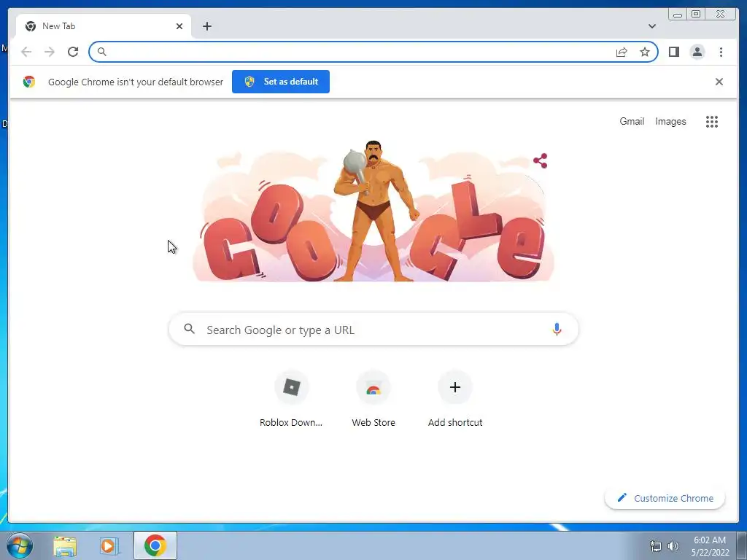Share this page from the address bar
This screenshot has height=560, width=747.
point(622,52)
